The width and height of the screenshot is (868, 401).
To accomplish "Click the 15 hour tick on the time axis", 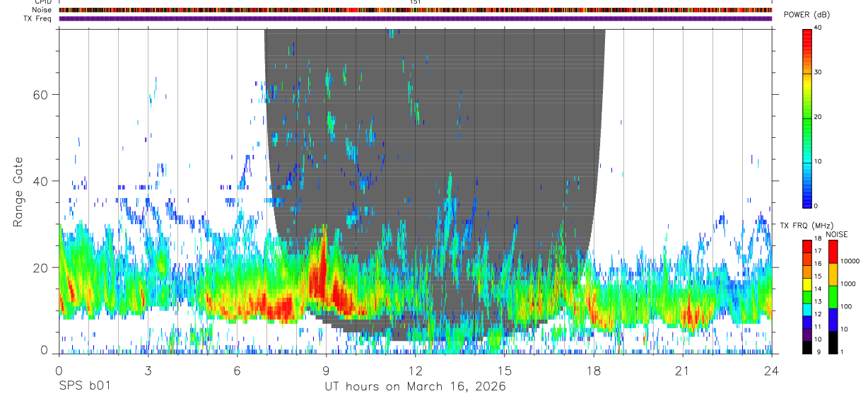I will pos(504,370).
